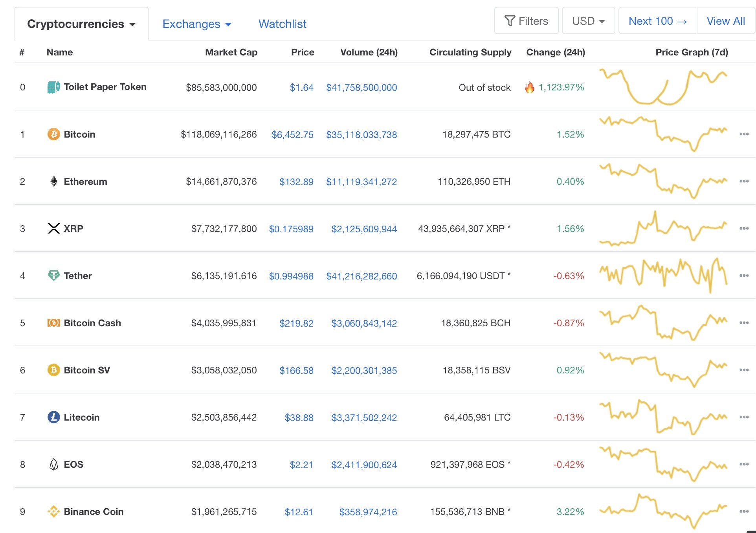Viewport: 756px width, 533px height.
Task: Click the View All link
Action: pos(725,21)
